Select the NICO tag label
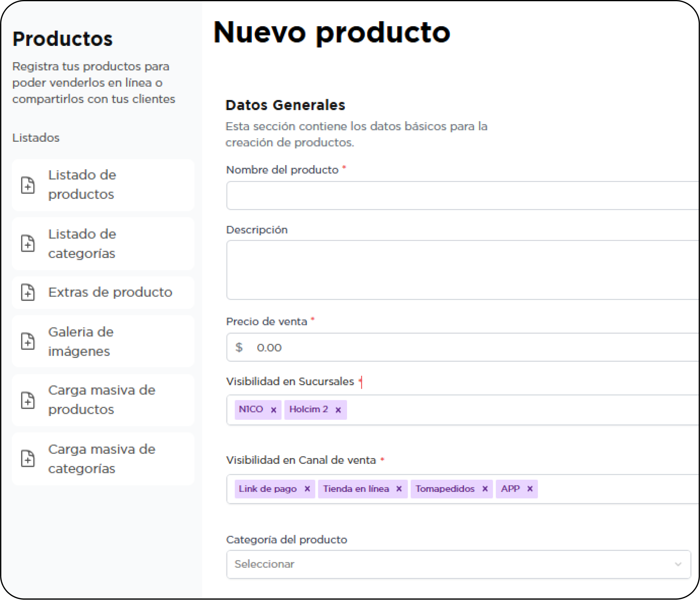700x600 pixels. click(x=251, y=409)
